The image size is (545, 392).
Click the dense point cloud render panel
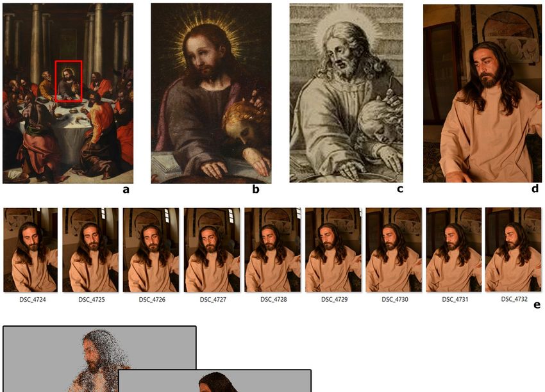click(x=214, y=381)
